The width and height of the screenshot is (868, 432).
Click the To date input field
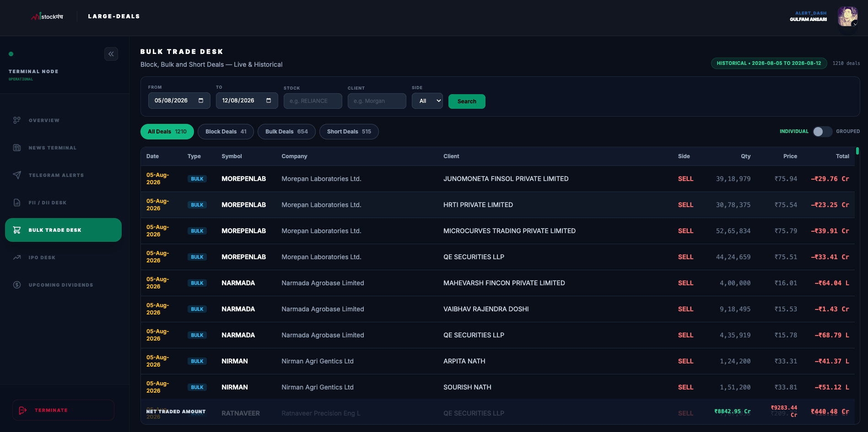pyautogui.click(x=247, y=101)
